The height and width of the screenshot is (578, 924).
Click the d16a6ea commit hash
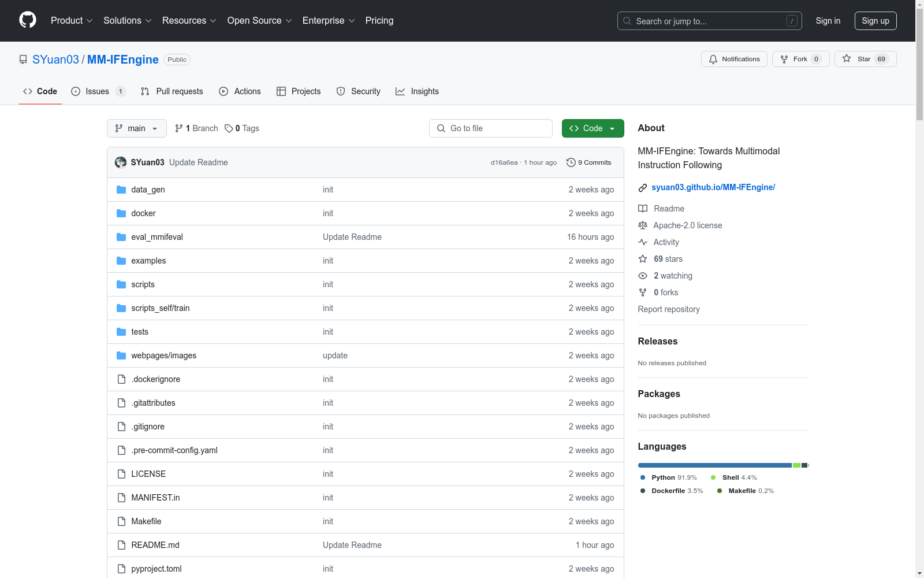point(504,162)
